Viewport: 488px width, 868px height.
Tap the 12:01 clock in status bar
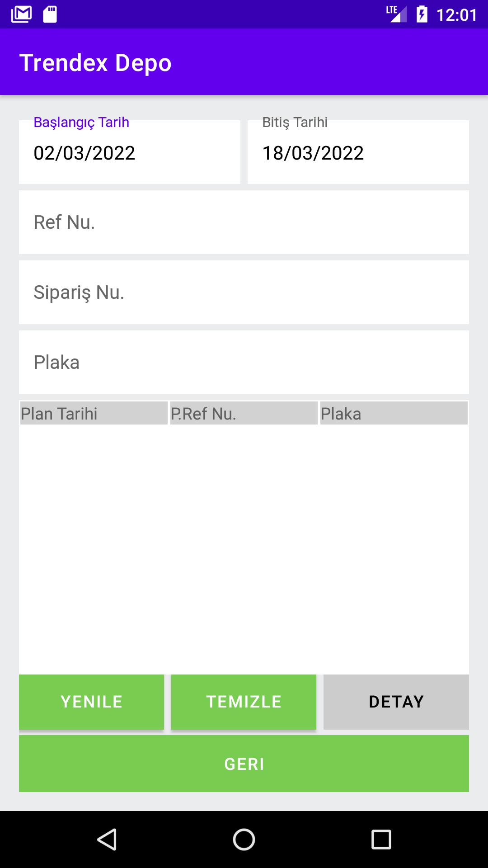click(x=457, y=15)
